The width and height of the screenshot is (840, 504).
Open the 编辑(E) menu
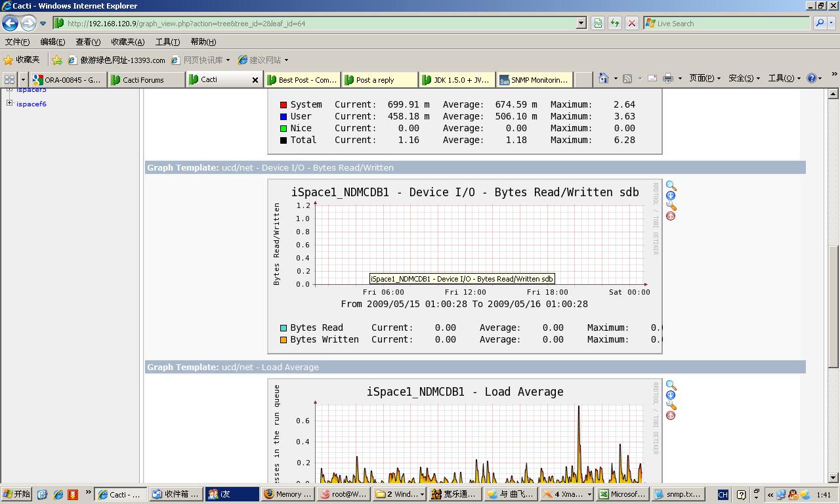(52, 41)
